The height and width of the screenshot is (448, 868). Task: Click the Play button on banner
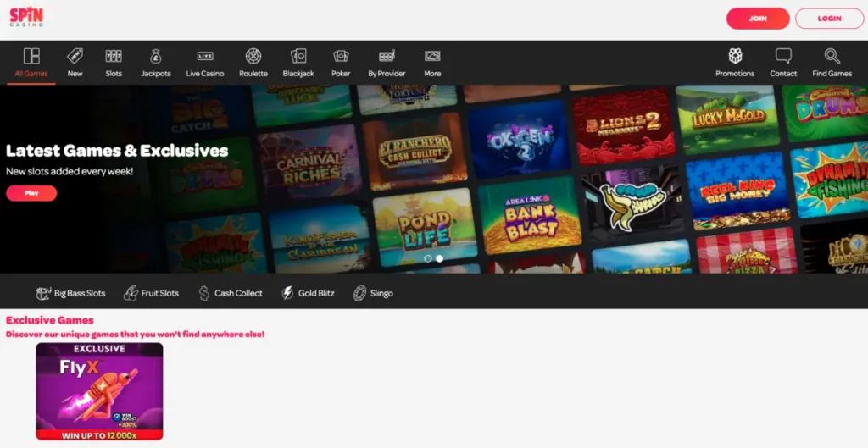click(31, 193)
